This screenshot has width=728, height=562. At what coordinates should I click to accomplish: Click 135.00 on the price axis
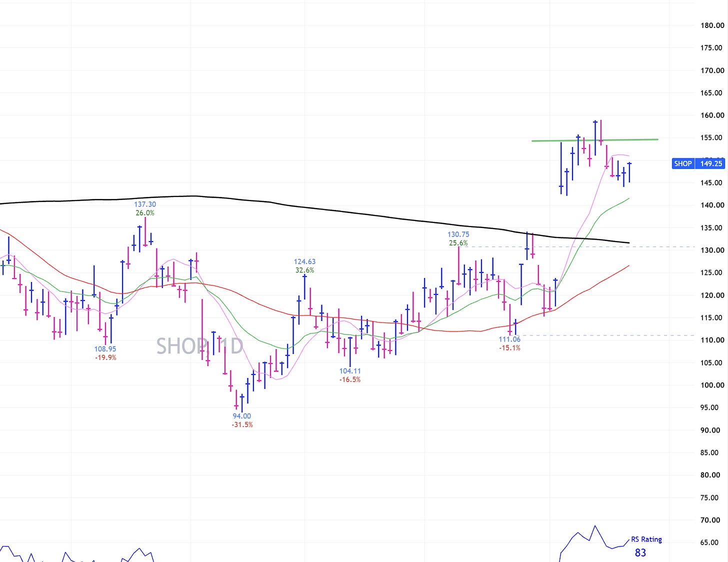point(712,227)
